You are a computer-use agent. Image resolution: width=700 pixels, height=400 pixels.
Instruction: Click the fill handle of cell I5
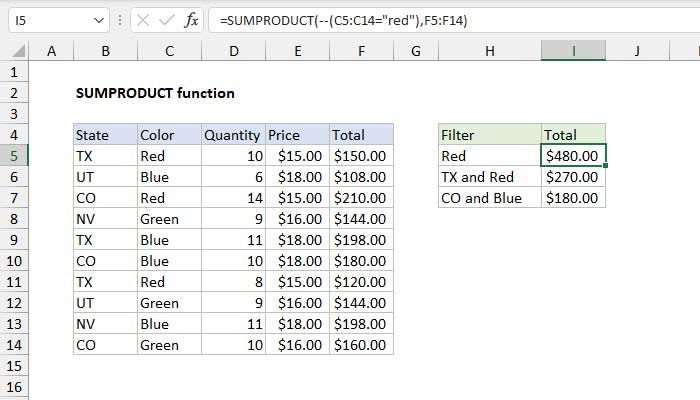click(x=605, y=166)
